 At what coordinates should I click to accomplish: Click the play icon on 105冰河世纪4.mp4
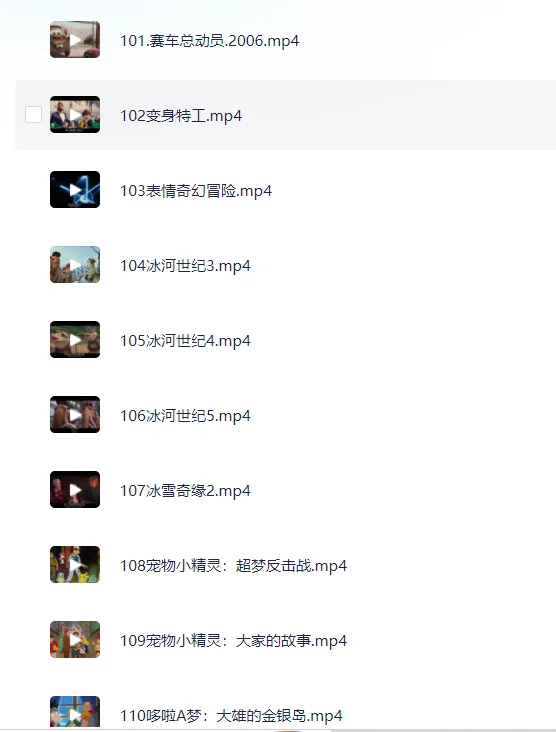click(75, 340)
